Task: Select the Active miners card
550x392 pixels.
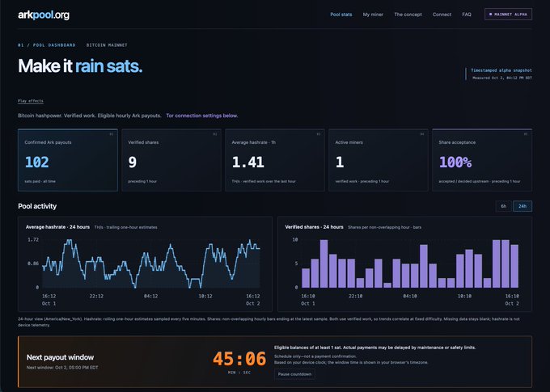Action: point(379,160)
